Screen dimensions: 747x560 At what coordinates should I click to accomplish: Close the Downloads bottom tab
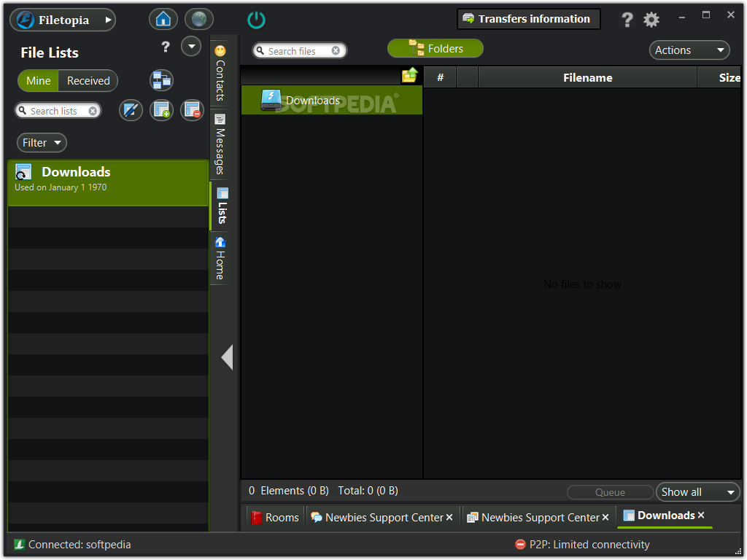pos(701,516)
